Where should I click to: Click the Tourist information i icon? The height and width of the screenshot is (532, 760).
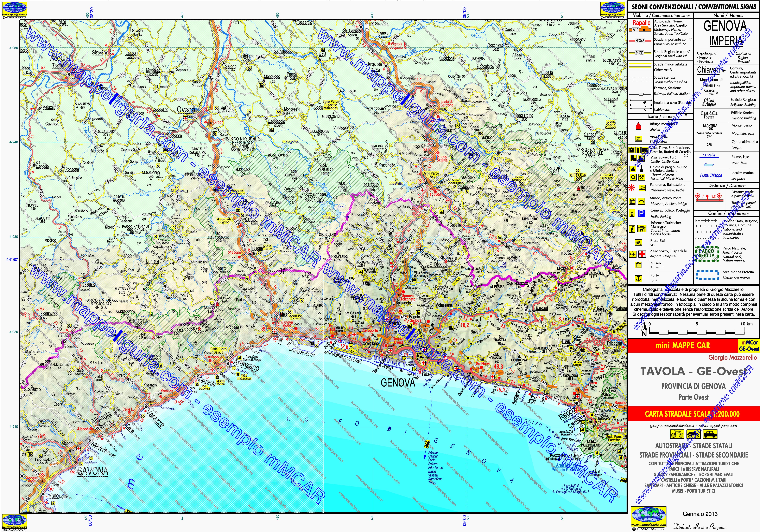tap(632, 229)
